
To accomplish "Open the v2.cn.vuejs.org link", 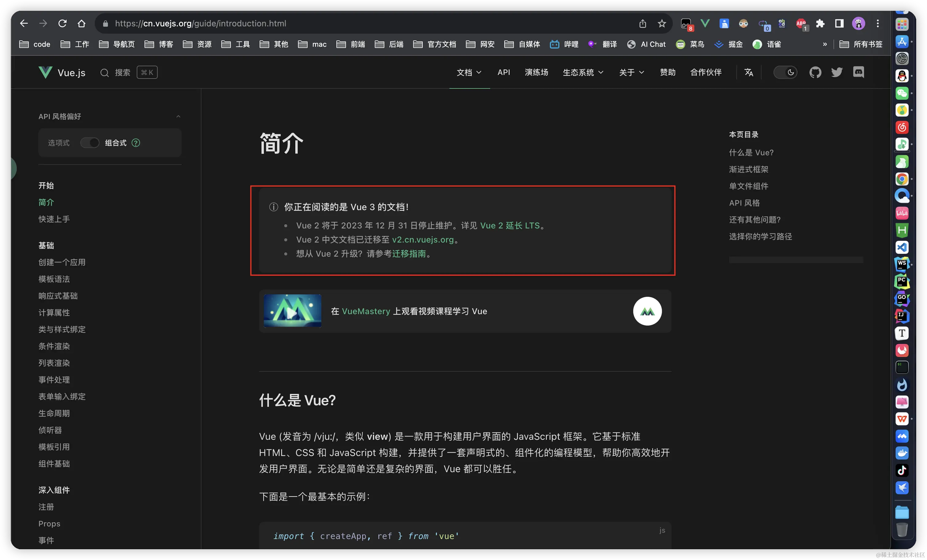I will tap(423, 240).
